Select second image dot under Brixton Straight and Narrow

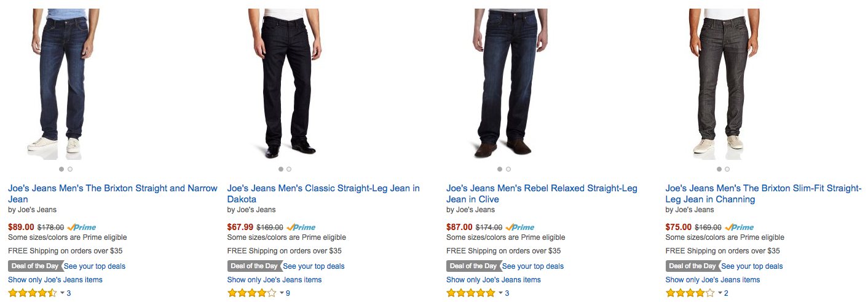[70, 169]
